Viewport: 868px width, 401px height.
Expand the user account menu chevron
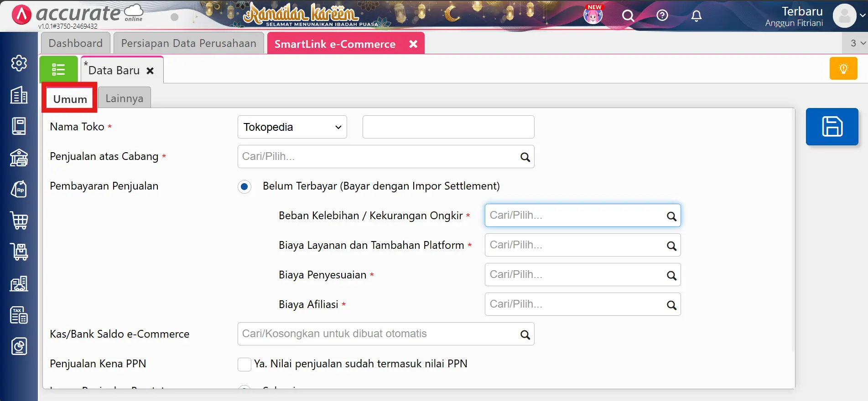click(862, 15)
